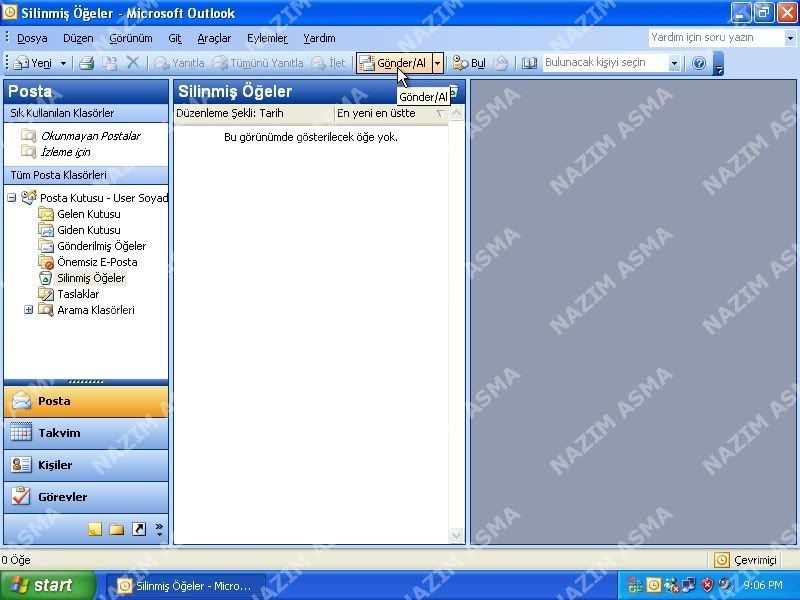Click the Yeni new mail button

pyautogui.click(x=32, y=63)
